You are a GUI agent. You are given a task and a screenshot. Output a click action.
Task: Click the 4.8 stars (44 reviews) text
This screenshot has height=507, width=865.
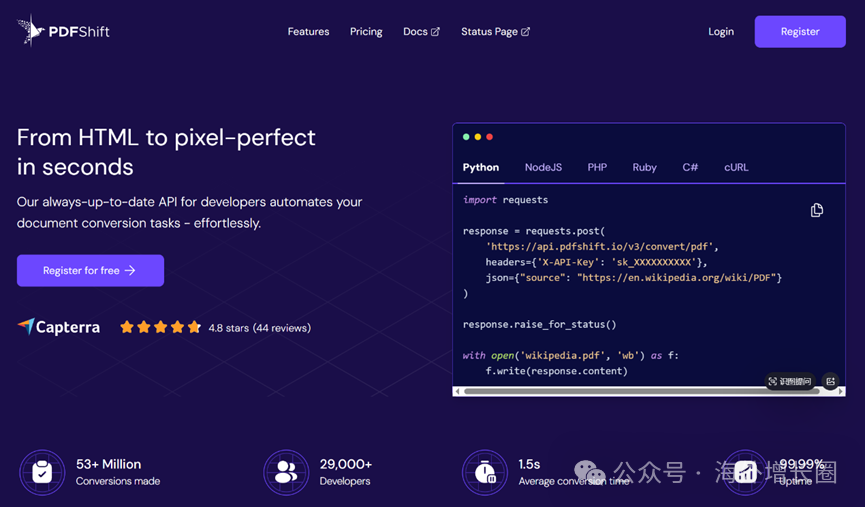point(259,328)
